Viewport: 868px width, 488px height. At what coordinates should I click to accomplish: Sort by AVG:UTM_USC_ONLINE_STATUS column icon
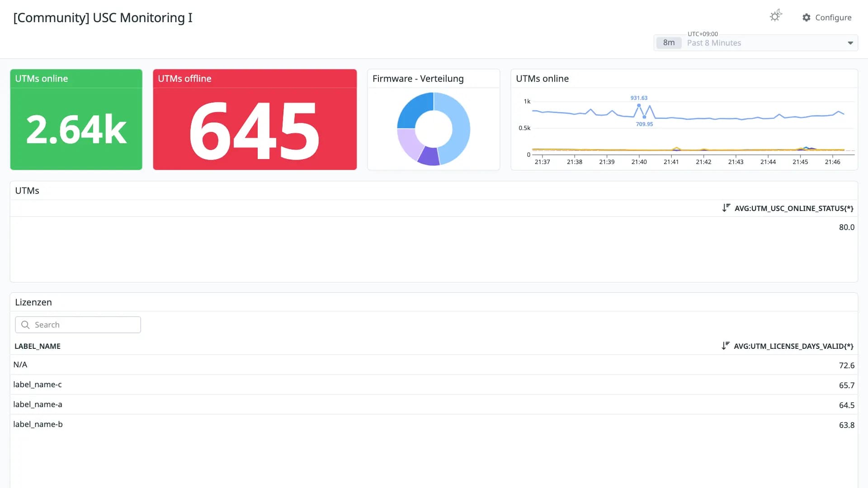pos(726,208)
